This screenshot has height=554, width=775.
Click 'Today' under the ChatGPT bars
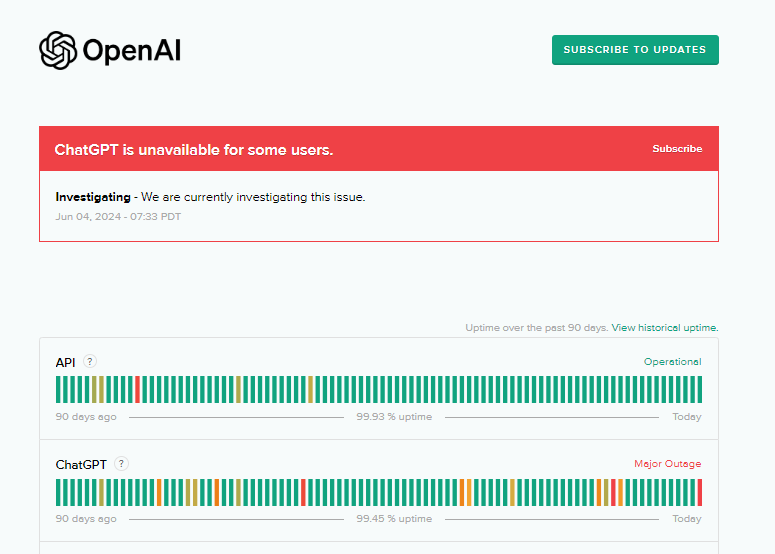tap(687, 518)
